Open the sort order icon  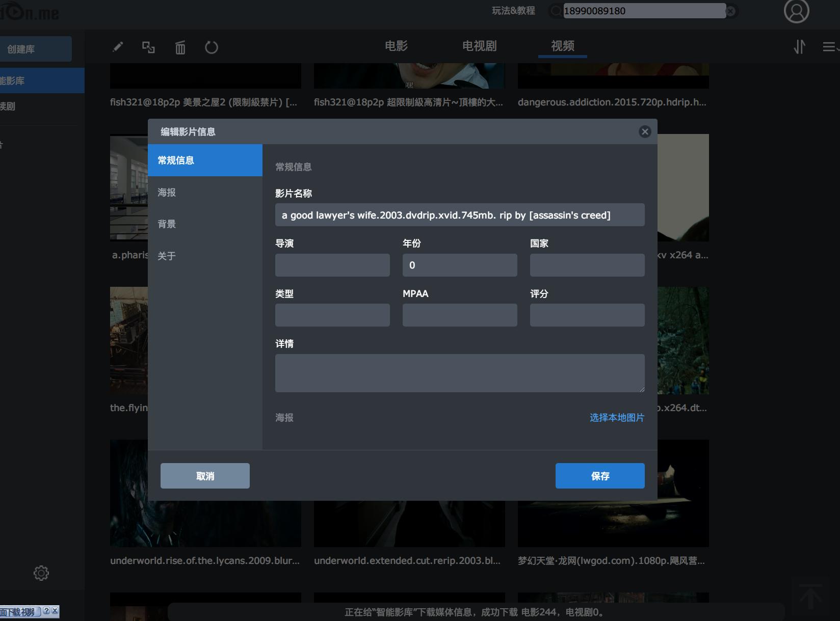click(x=799, y=47)
